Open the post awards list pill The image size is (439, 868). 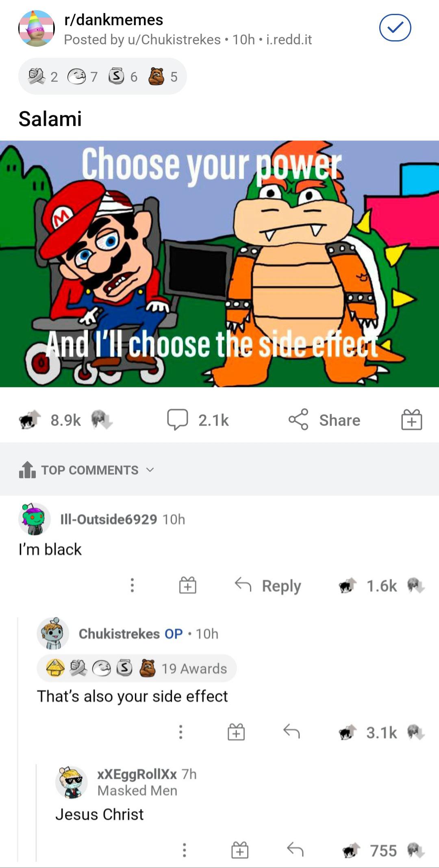point(102,76)
